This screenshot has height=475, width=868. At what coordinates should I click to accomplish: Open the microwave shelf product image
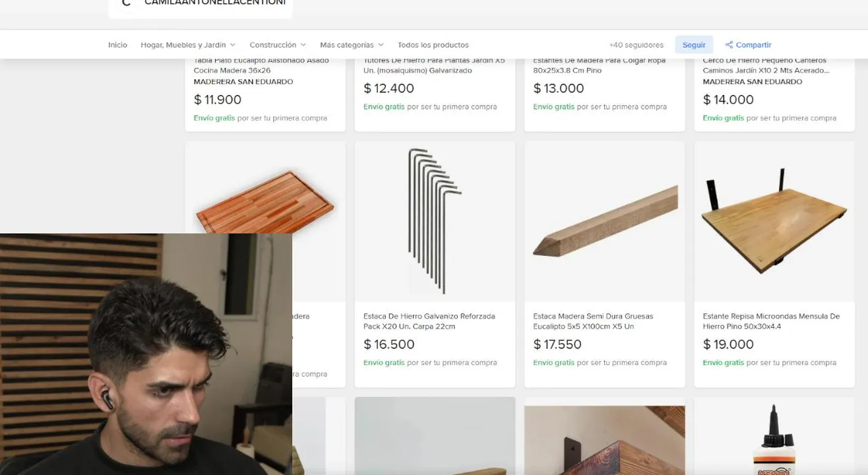pyautogui.click(x=774, y=222)
